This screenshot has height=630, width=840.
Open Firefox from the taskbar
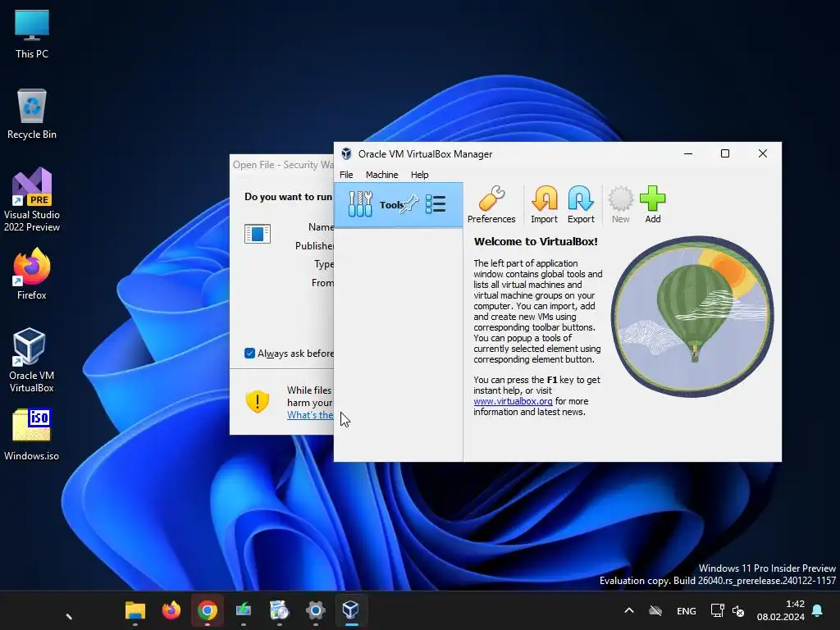[x=171, y=610]
